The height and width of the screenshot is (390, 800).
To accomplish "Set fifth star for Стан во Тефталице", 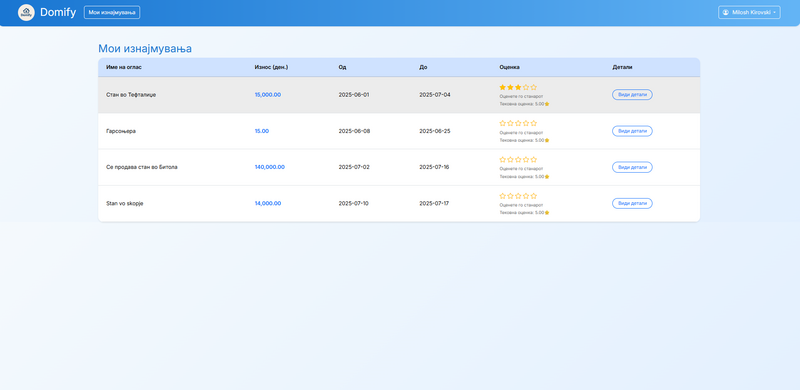I will tap(534, 87).
